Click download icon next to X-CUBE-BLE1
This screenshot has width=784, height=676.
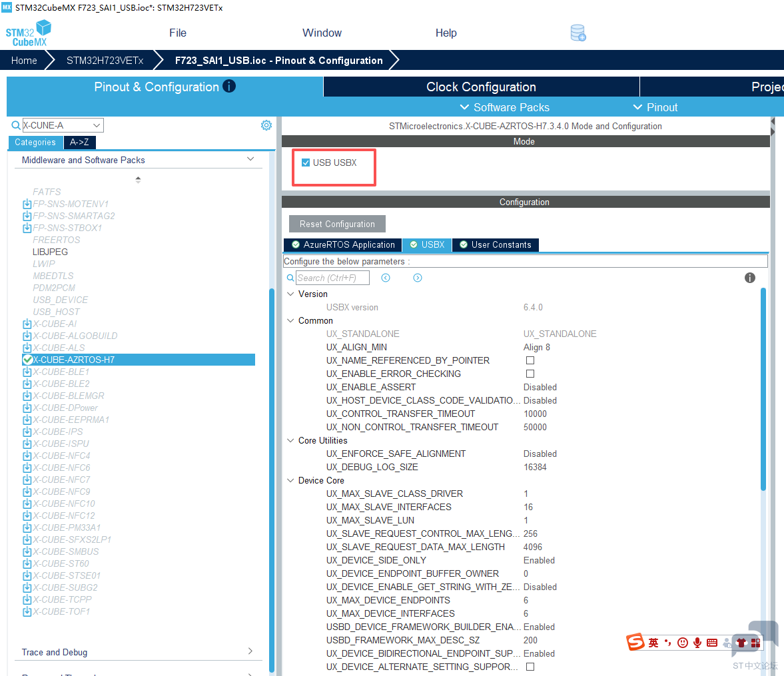[x=27, y=372]
